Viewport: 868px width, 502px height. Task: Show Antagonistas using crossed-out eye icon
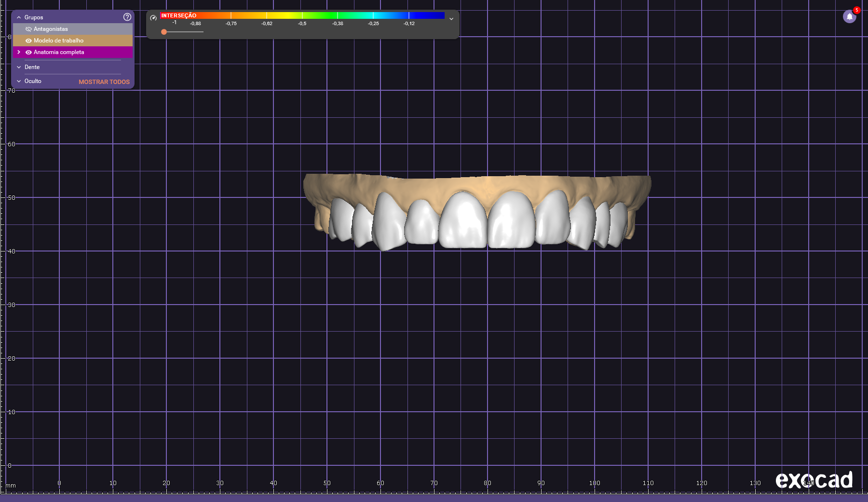[x=28, y=29]
